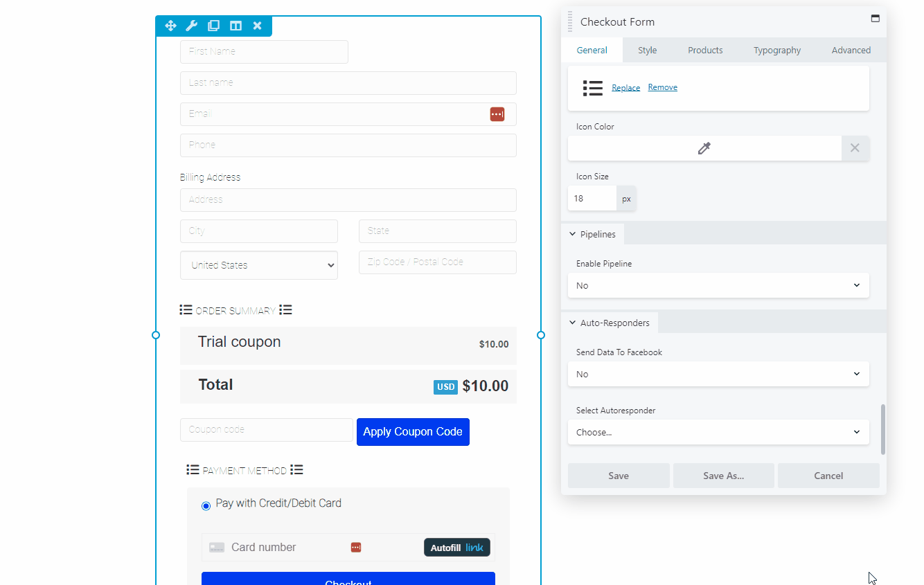
Task: Switch to the Typography tab
Action: [x=776, y=50]
